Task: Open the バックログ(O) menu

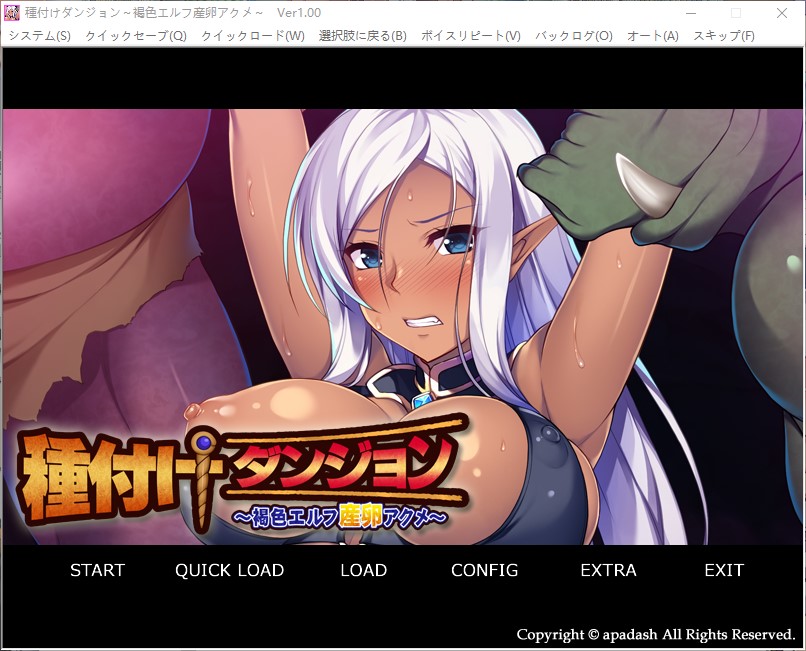Action: pyautogui.click(x=573, y=36)
